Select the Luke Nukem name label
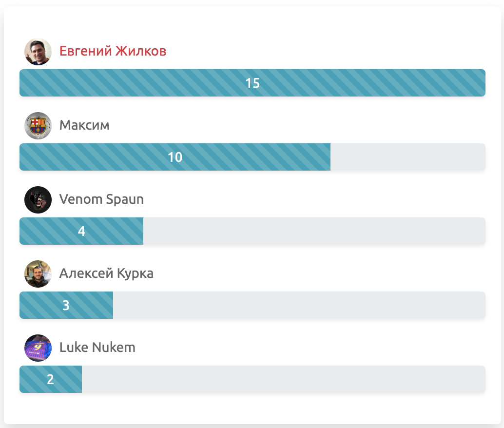 [x=97, y=348]
